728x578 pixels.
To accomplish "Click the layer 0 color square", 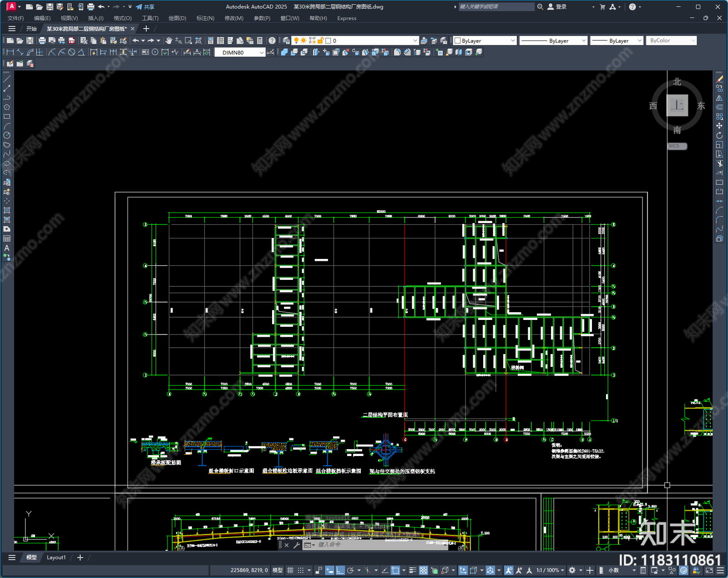I will click(x=328, y=41).
